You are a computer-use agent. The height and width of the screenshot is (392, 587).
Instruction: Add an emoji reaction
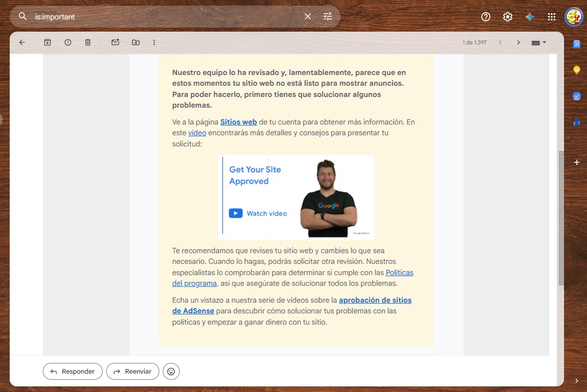[x=171, y=372]
